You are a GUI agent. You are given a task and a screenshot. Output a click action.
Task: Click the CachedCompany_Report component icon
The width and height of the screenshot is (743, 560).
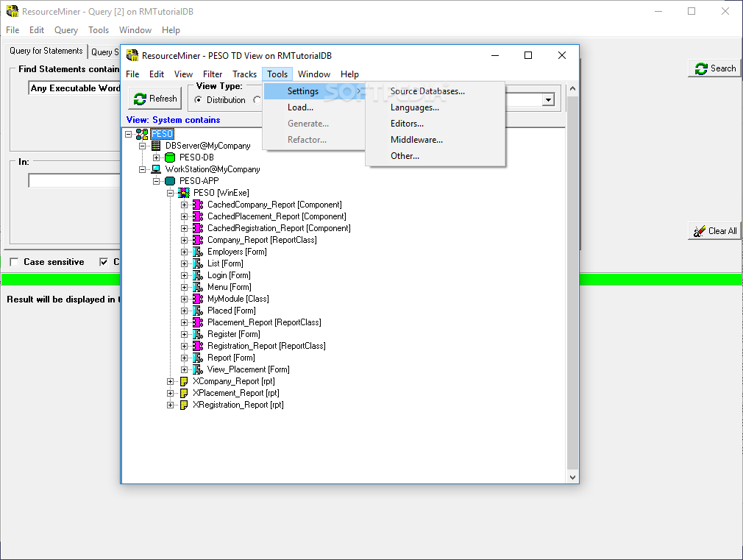tap(198, 205)
